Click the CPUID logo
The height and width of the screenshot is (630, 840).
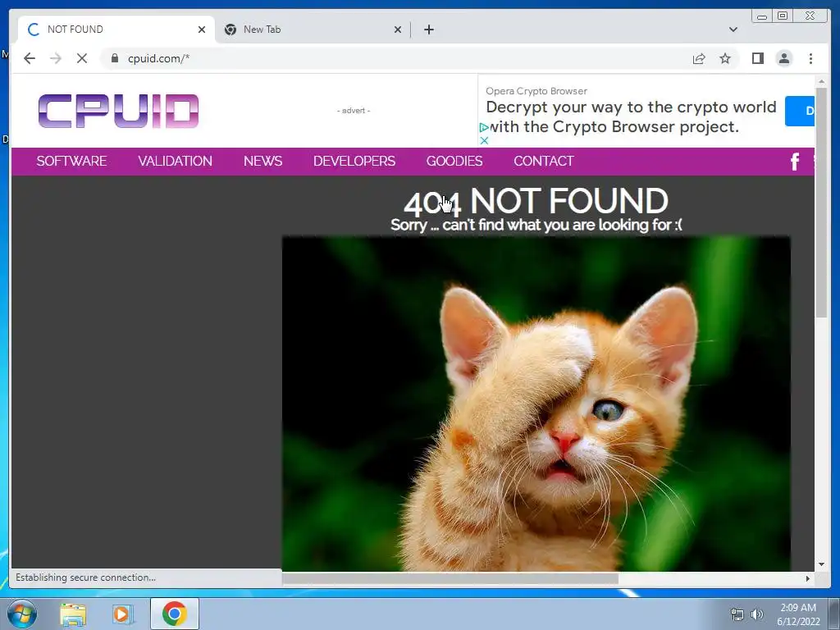tap(118, 111)
